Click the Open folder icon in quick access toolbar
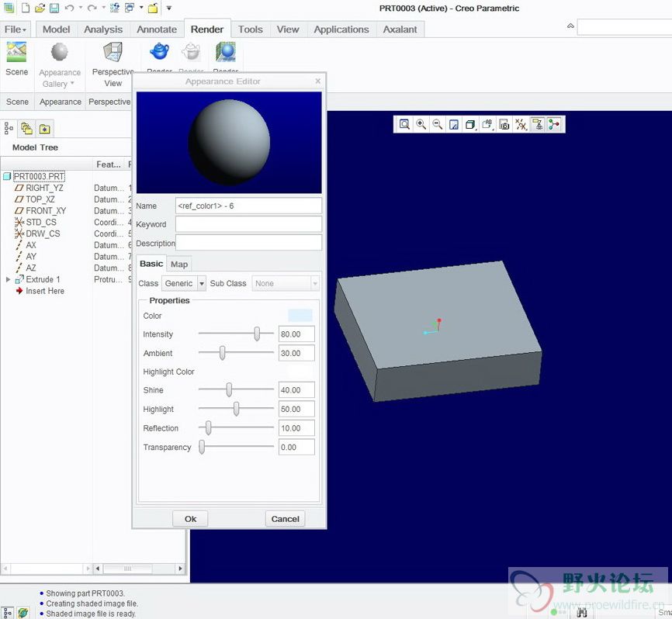Image resolution: width=672 pixels, height=619 pixels. (40, 9)
